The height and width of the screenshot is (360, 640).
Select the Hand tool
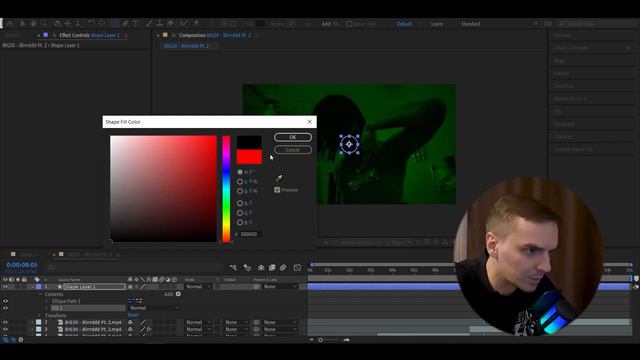click(33, 24)
